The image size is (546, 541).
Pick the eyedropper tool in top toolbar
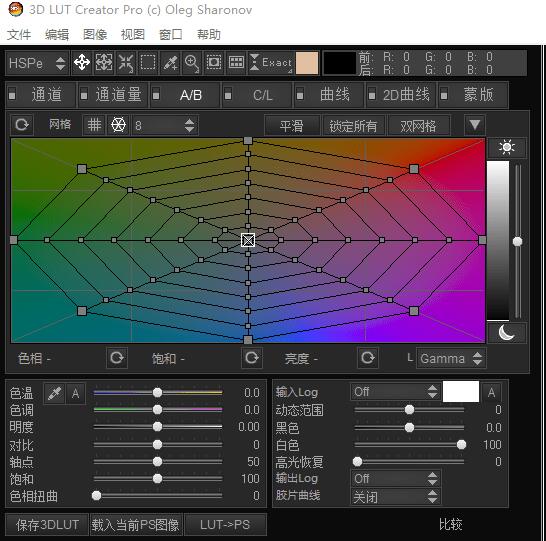[x=170, y=63]
